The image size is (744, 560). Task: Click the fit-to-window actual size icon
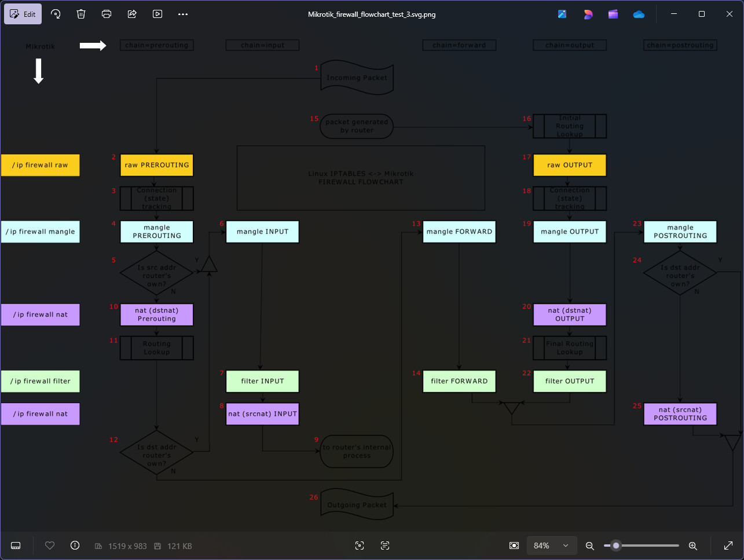point(514,546)
